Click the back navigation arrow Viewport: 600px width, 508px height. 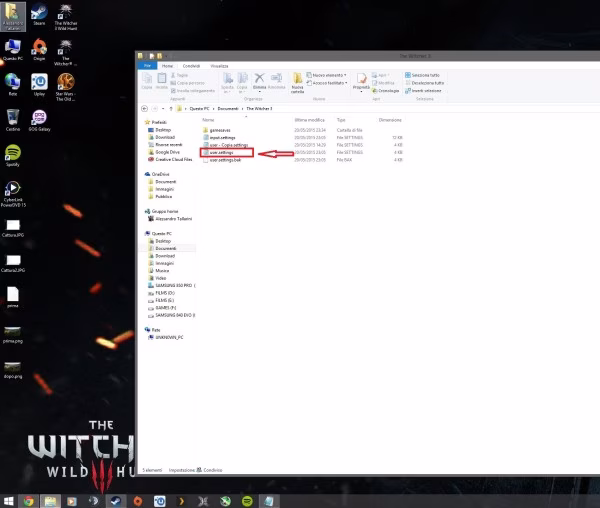pyautogui.click(x=145, y=109)
